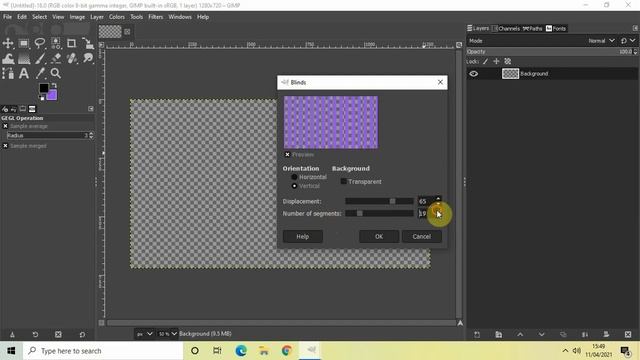Screen dimensions: 640x360
Task: Toggle the lock pixels brush icon
Action: click(x=485, y=61)
